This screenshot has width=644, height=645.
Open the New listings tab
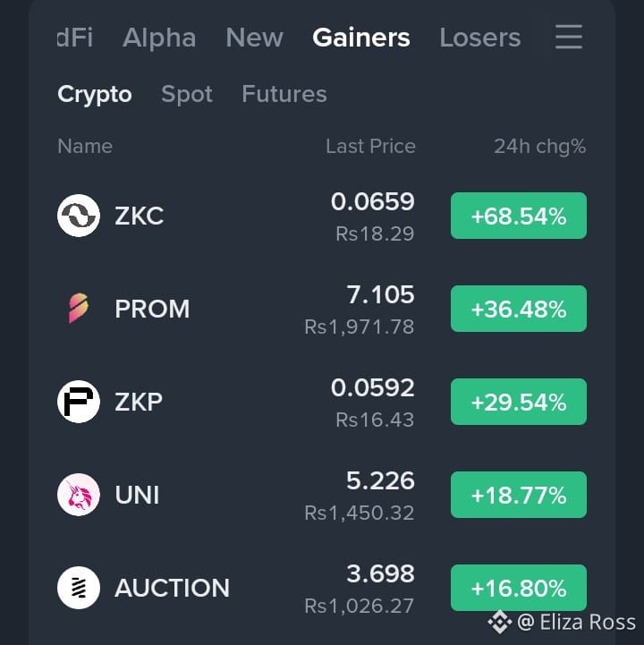tap(254, 38)
